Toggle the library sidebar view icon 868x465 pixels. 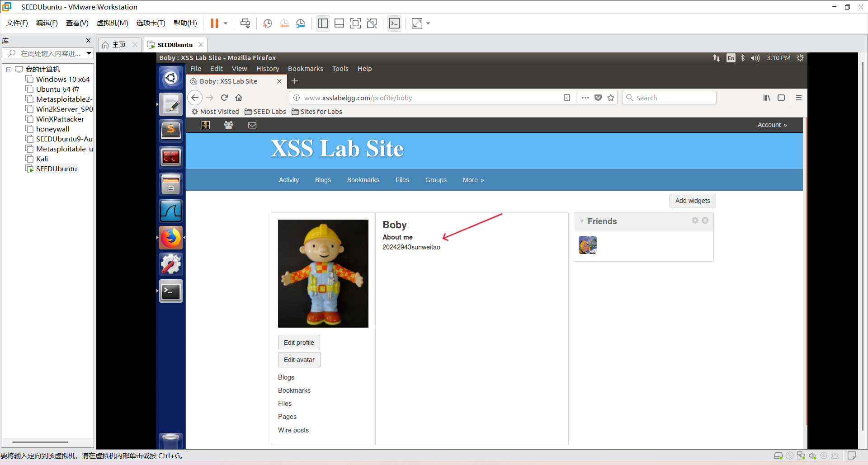click(x=323, y=23)
